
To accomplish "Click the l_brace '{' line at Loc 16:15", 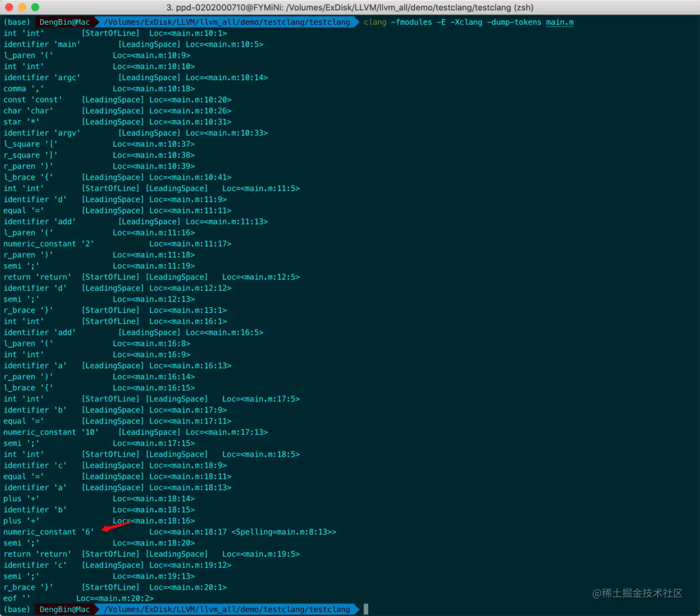I will (x=99, y=388).
